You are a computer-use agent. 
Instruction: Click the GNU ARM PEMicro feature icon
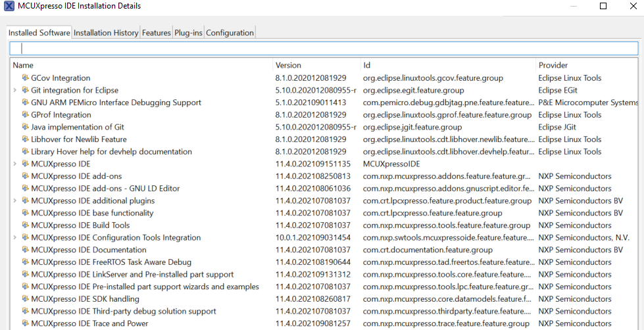pos(26,103)
